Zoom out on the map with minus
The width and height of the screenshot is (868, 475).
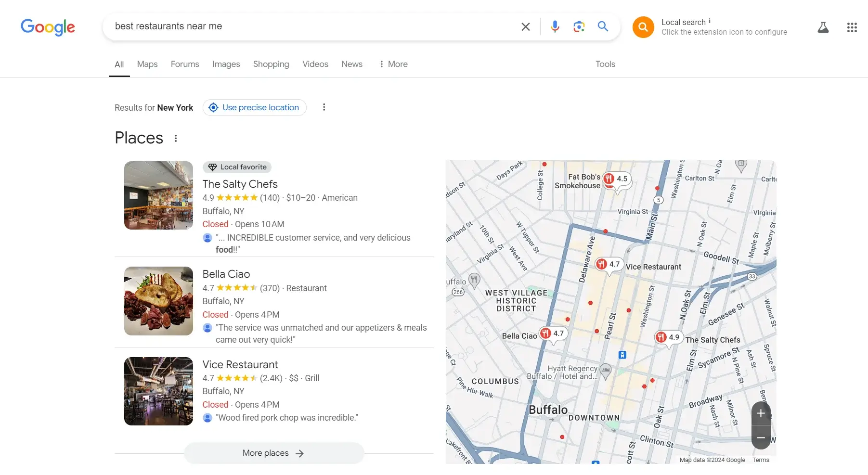(x=761, y=437)
